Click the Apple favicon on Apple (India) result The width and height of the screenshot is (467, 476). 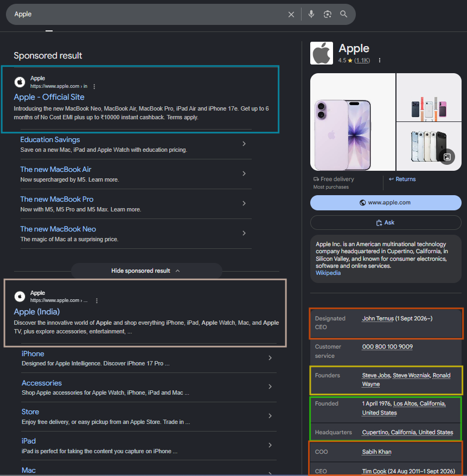tap(20, 297)
